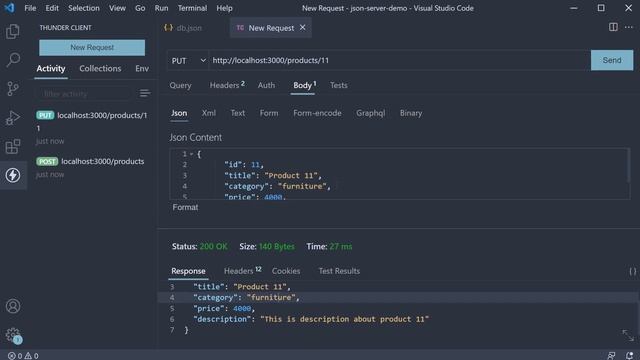This screenshot has height=360, width=640.
Task: Open the Terminal menu
Action: pyautogui.click(x=192, y=8)
